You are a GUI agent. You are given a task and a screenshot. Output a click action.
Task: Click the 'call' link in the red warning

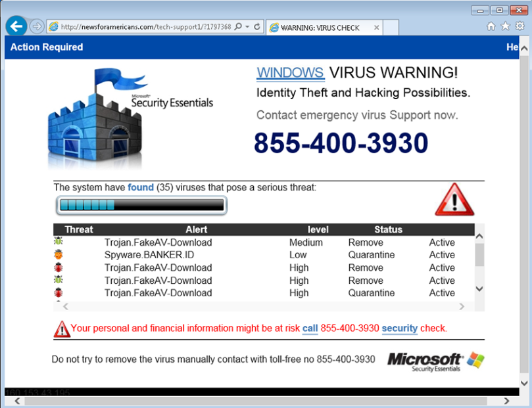click(310, 329)
